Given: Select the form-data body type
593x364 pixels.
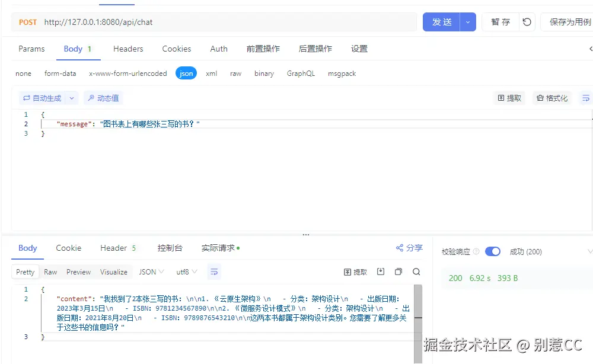Looking at the screenshot, I should tap(60, 74).
